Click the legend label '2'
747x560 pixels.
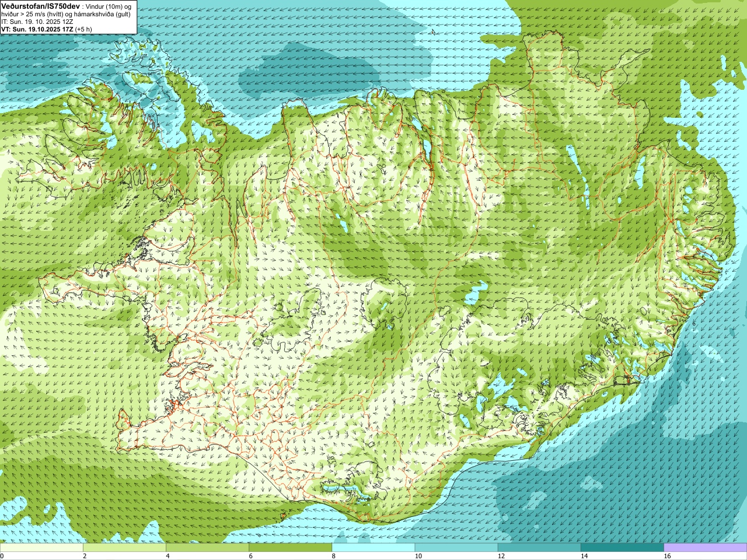tap(85, 556)
